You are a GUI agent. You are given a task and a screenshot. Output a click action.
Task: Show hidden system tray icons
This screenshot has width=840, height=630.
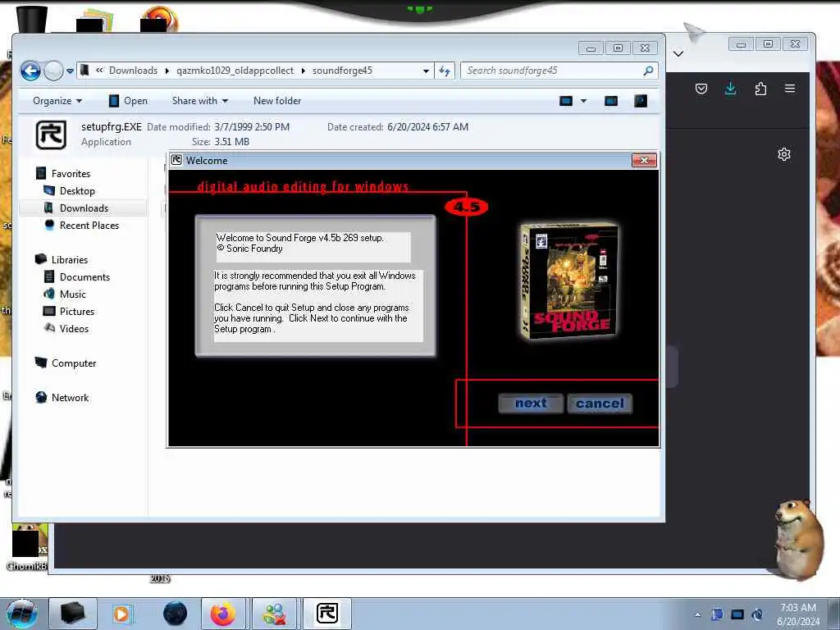tap(697, 614)
